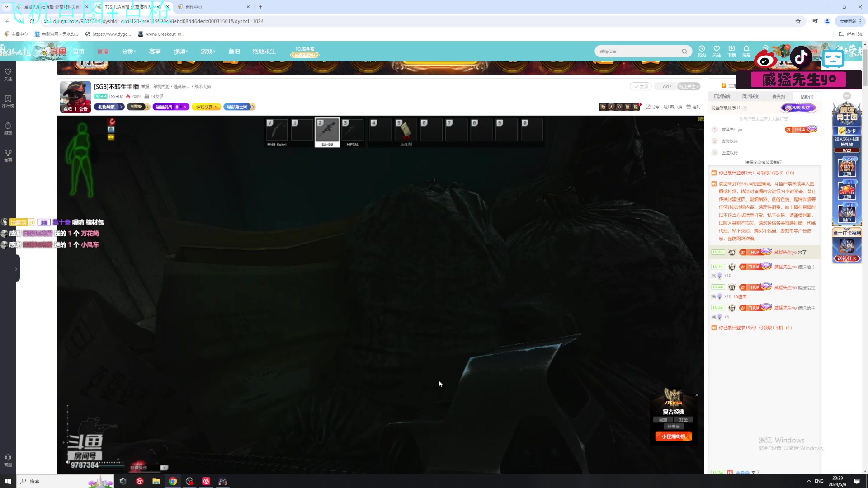Switch to 日活跃度 tab
Image resolution: width=868 pixels, height=488 pixels.
coord(722,97)
